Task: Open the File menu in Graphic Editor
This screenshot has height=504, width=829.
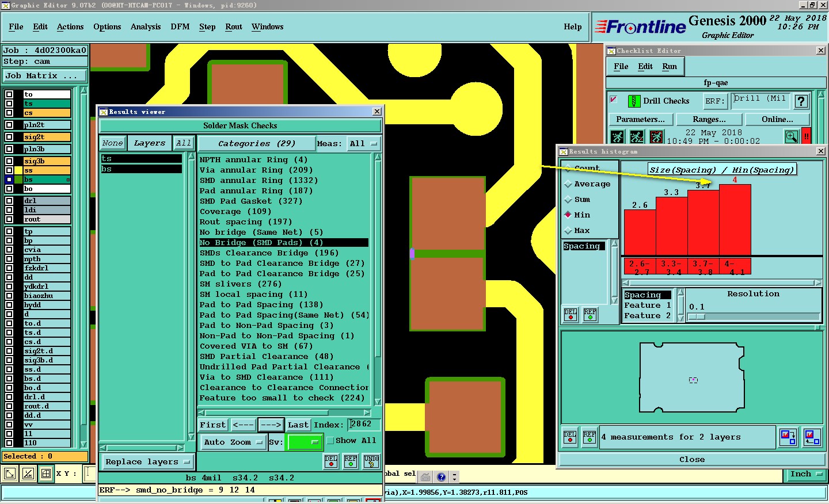Action: coord(16,26)
